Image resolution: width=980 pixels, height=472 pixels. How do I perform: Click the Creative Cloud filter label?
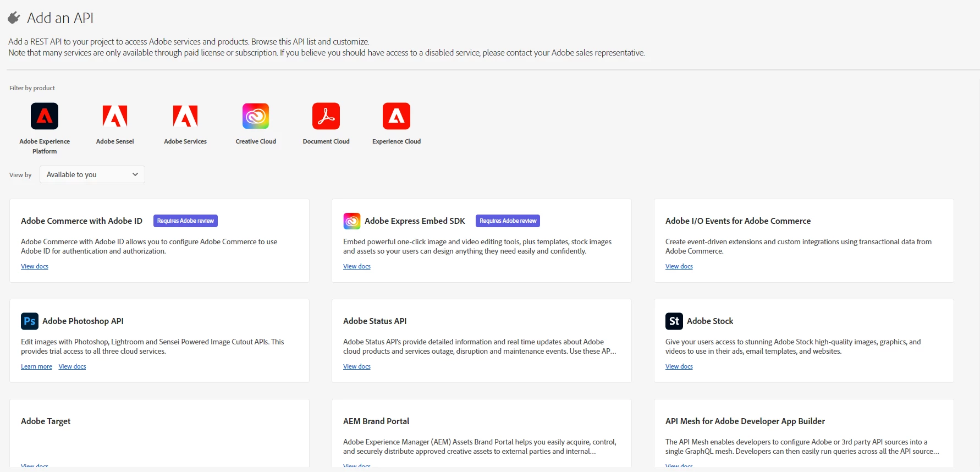[256, 141]
